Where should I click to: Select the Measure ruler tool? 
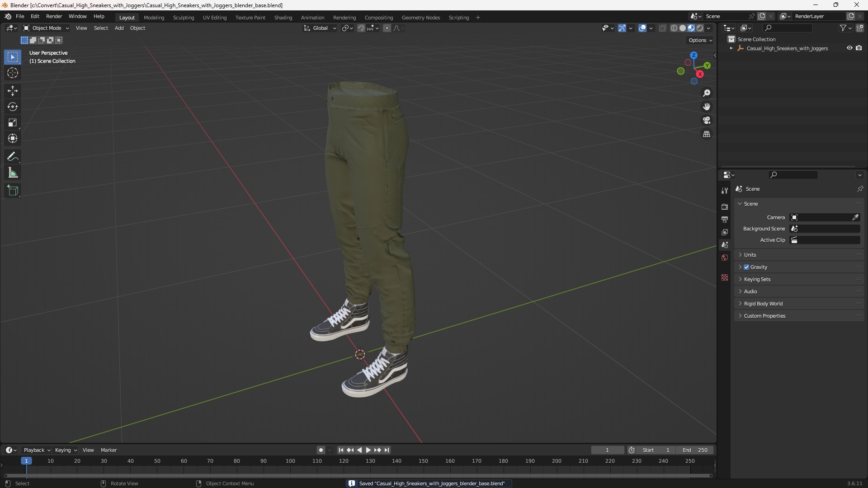(13, 173)
